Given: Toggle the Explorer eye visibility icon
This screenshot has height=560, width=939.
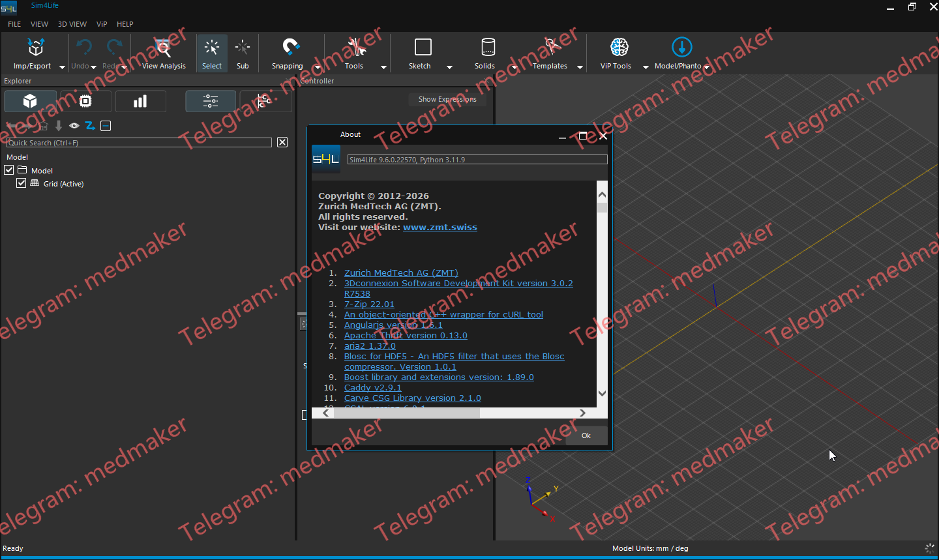Looking at the screenshot, I should point(74,126).
